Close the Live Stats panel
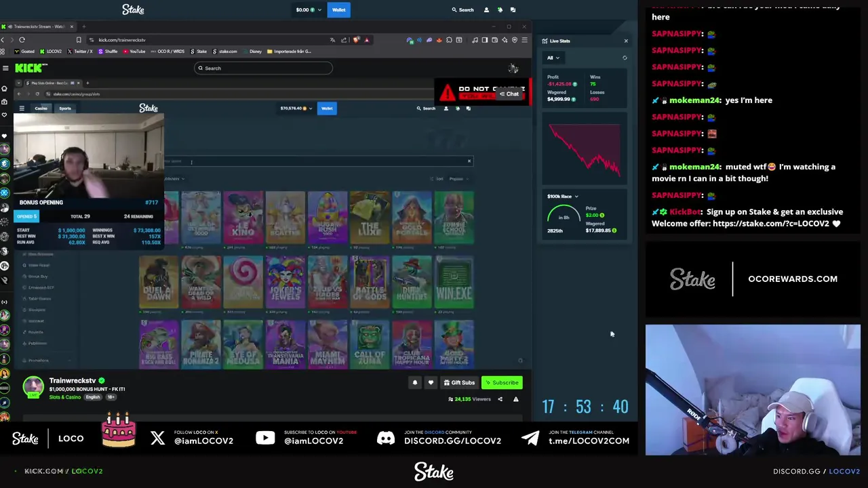868x488 pixels. tap(626, 41)
